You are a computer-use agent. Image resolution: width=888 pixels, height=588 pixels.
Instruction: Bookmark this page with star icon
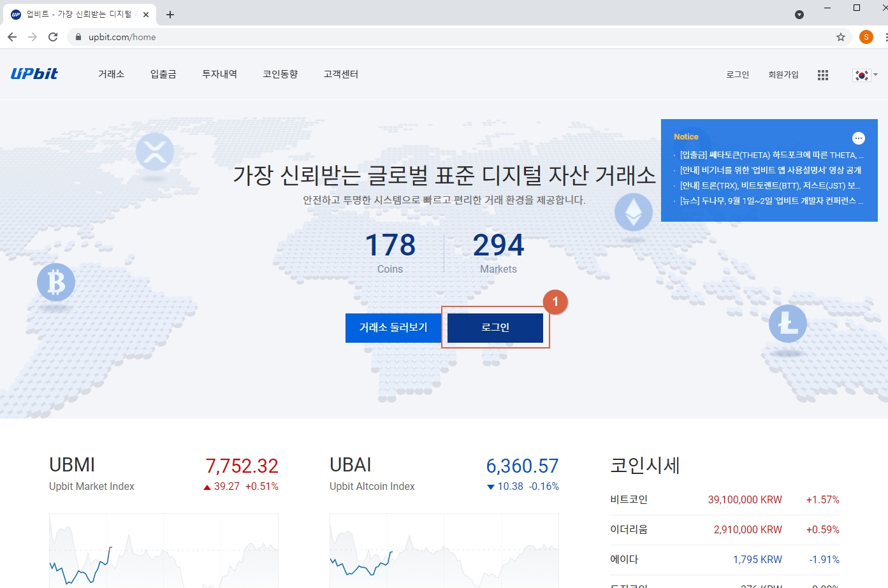coord(841,37)
